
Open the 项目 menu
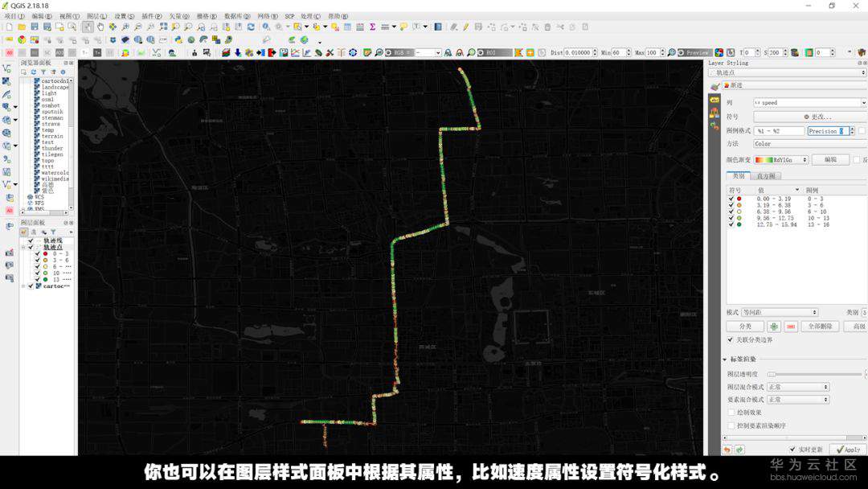tap(14, 16)
